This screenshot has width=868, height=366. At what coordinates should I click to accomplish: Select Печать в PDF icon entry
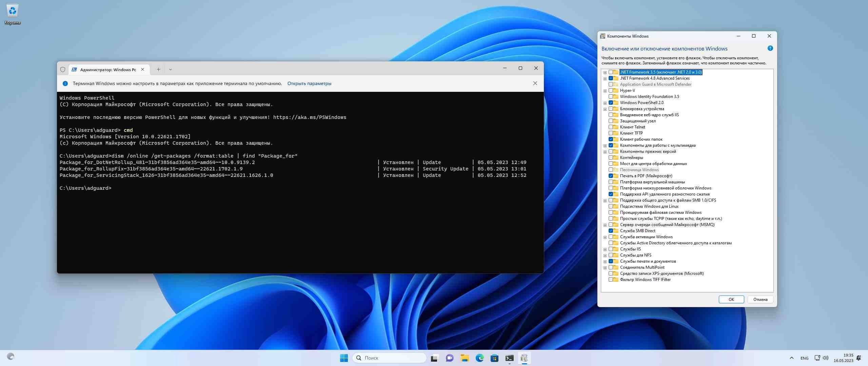[616, 175]
